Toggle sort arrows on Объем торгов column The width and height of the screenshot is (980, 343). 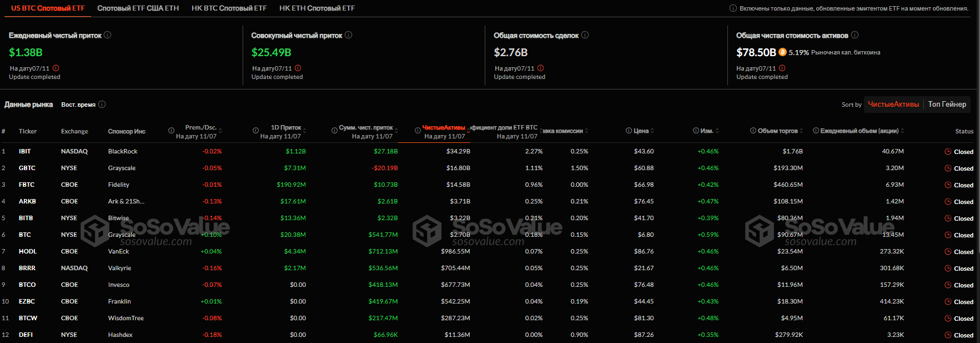tap(802, 131)
